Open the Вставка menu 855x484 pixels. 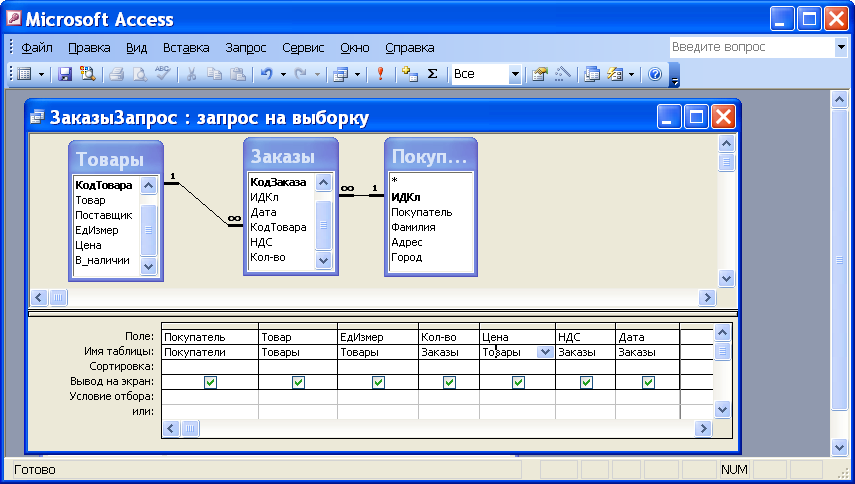coord(186,48)
